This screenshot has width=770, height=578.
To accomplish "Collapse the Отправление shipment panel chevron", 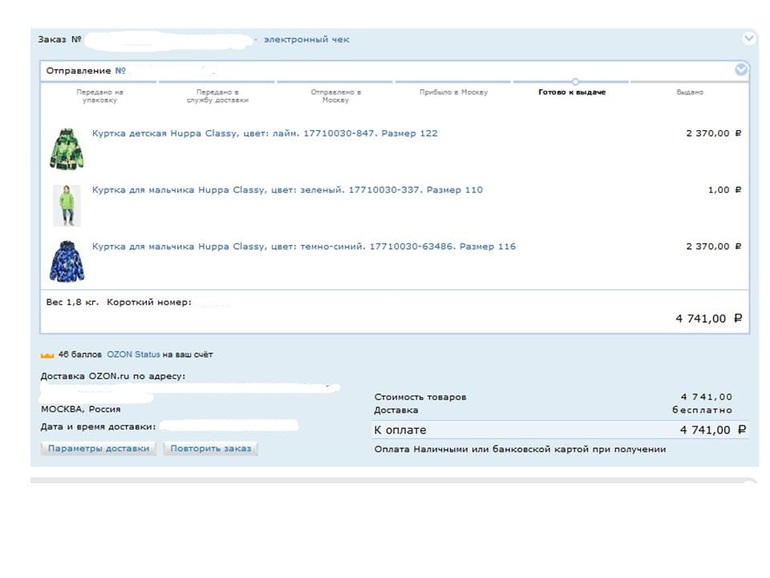I will click(741, 70).
